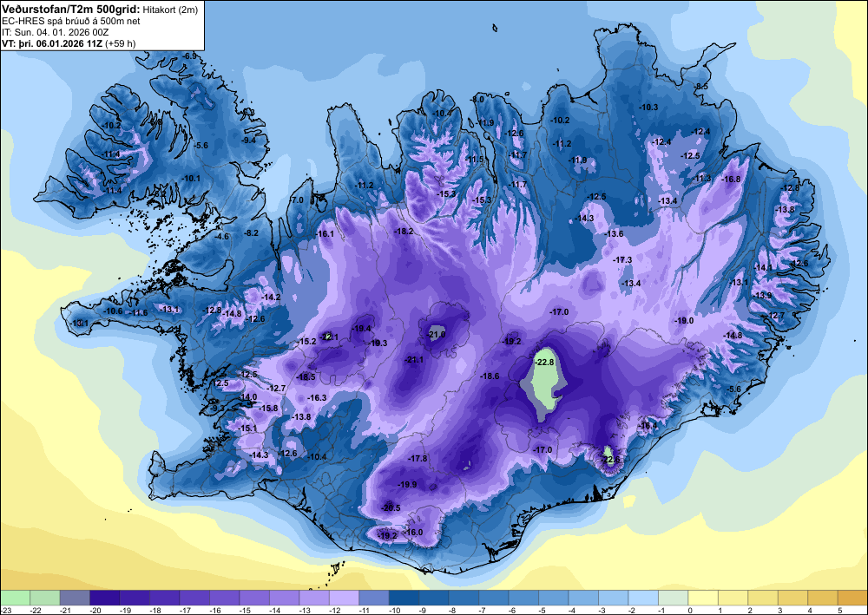Image resolution: width=868 pixels, height=615 pixels.
Task: Select the -15.2 temperature label
Action: 306,342
